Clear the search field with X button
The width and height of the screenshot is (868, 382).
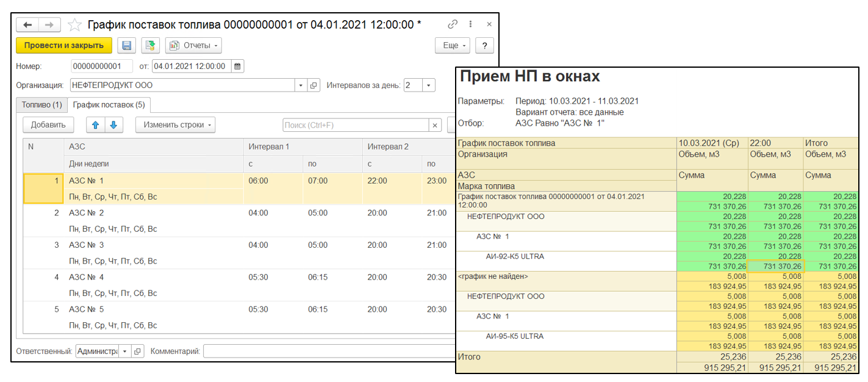pos(435,125)
